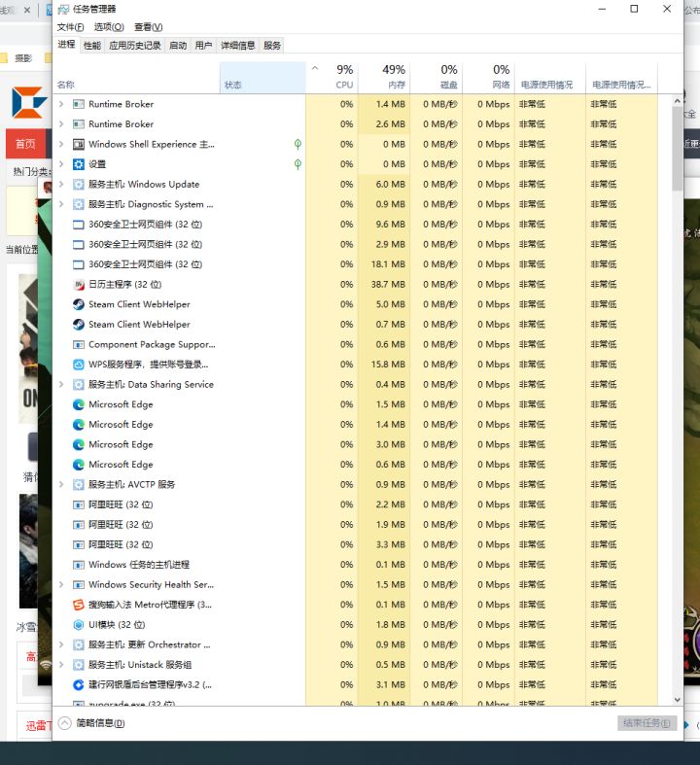Screen dimensions: 700x765
Task: Click the 服务主机: Unistack 服务组 gear icon
Action: tap(78, 665)
